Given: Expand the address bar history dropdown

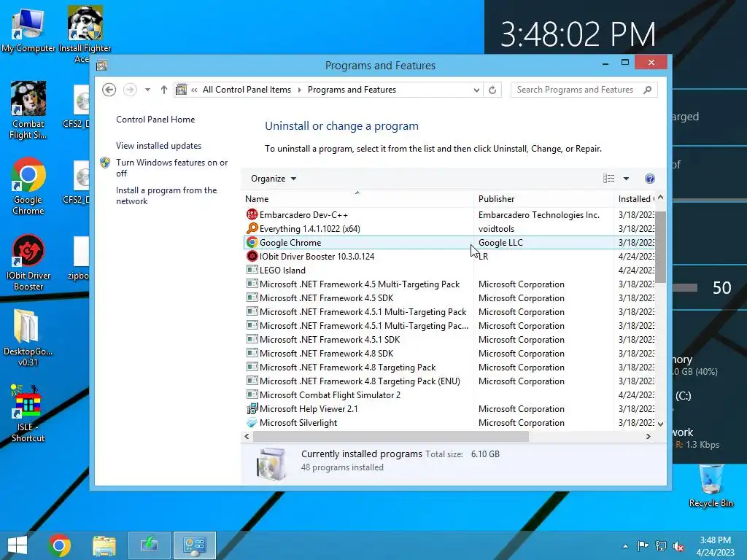Looking at the screenshot, I should [x=476, y=90].
